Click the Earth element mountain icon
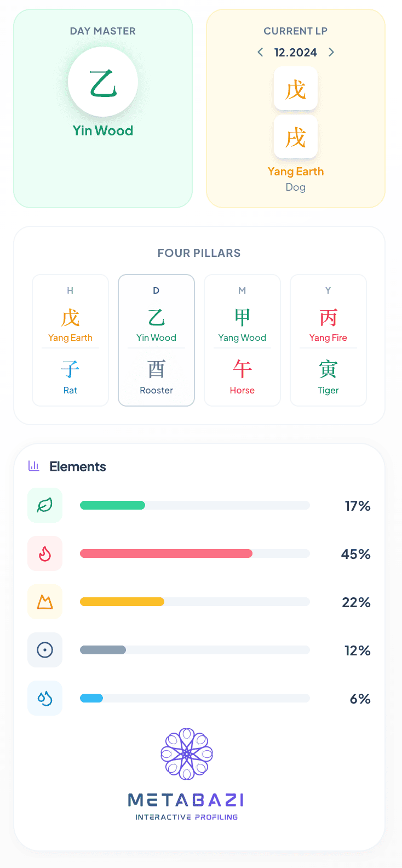 [x=45, y=602]
